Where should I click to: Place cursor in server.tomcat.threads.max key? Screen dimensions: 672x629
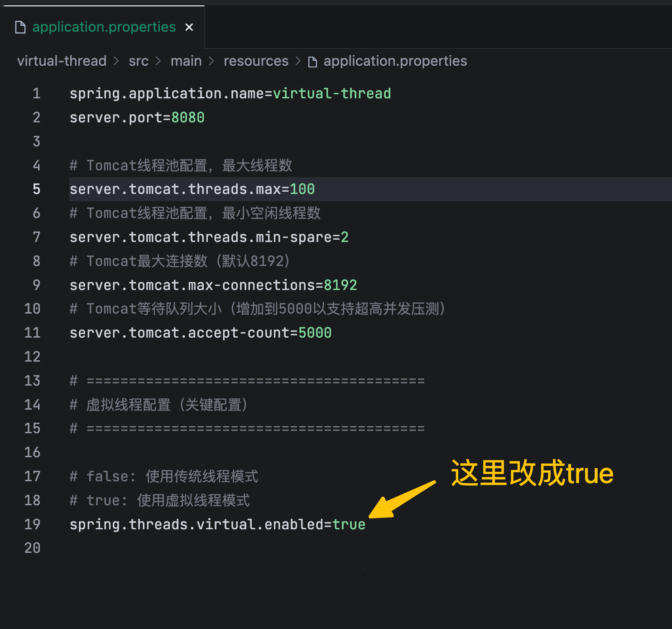coord(175,189)
